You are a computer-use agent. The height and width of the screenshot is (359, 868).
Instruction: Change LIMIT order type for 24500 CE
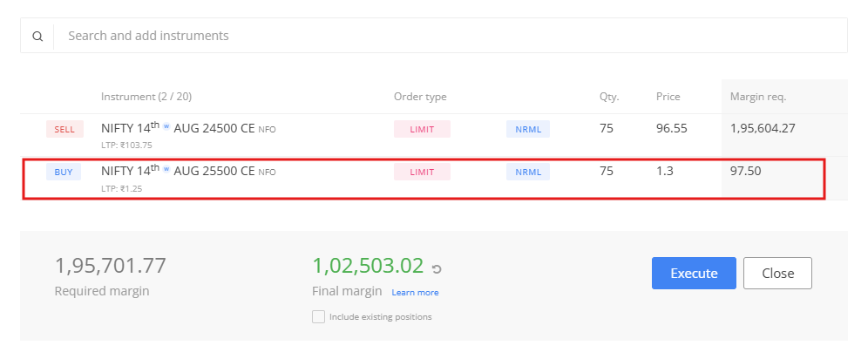click(x=422, y=129)
